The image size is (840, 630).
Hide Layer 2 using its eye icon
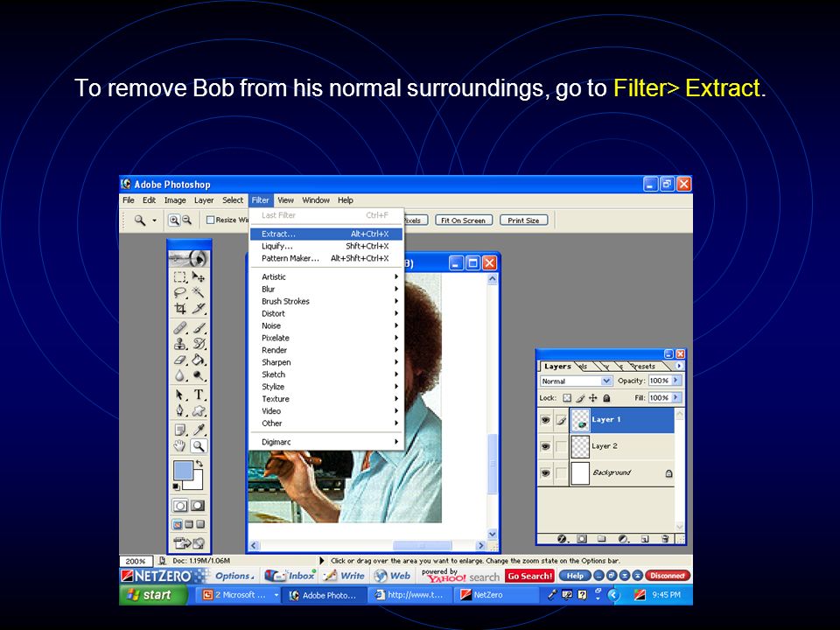tap(545, 445)
